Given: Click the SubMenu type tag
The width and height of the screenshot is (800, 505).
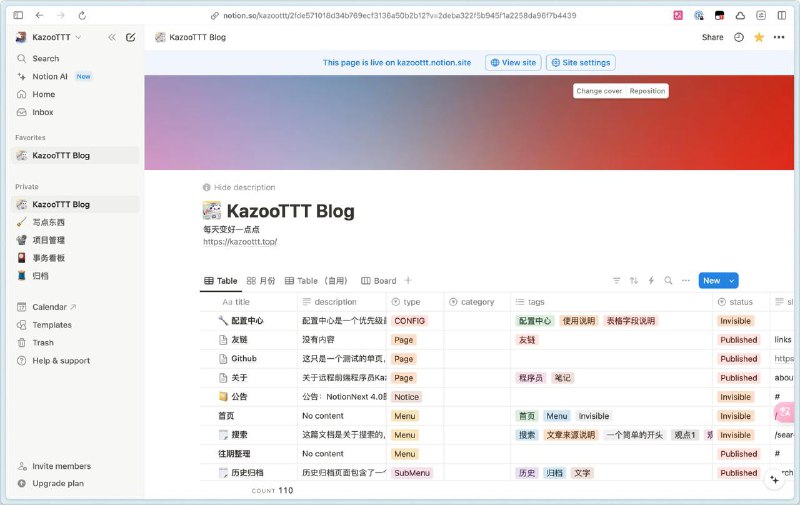Looking at the screenshot, I should (412, 473).
